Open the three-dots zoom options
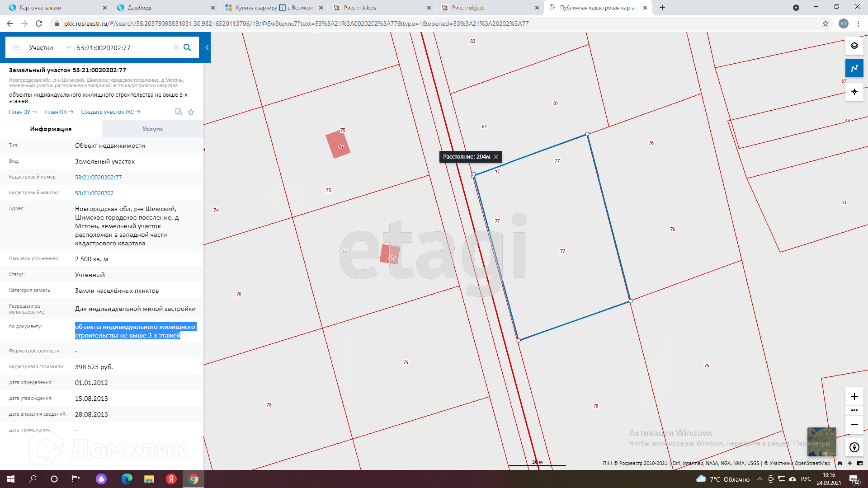Screen dimensions: 868x488 point(854,410)
